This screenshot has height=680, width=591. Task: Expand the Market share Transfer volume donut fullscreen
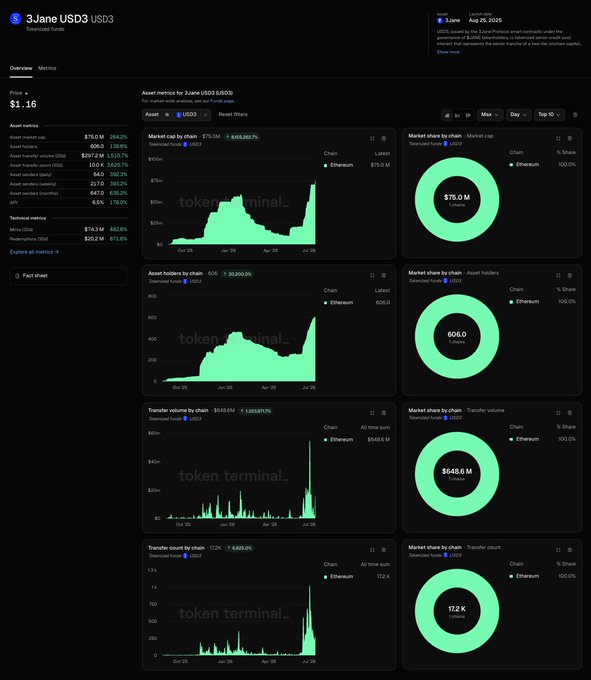point(558,413)
